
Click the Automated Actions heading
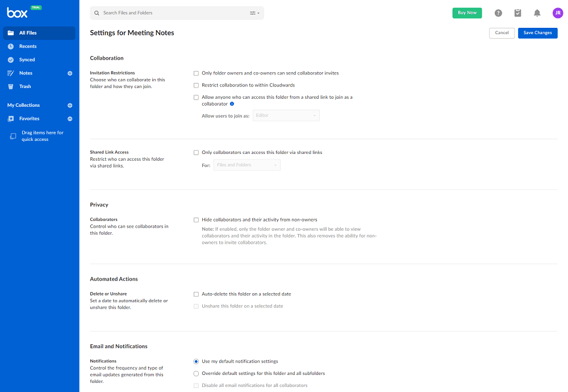[114, 280]
